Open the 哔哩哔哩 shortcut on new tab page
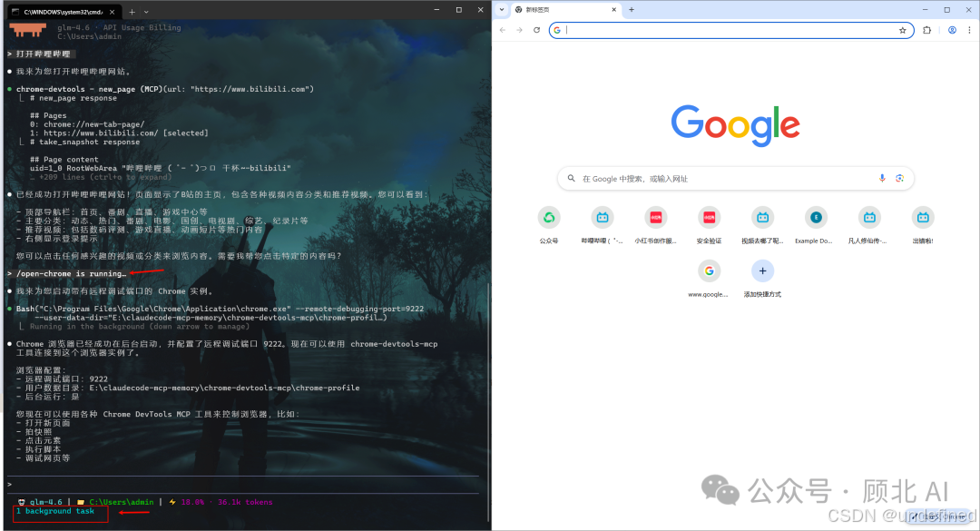Screen dimensions: 980x531 (603, 217)
